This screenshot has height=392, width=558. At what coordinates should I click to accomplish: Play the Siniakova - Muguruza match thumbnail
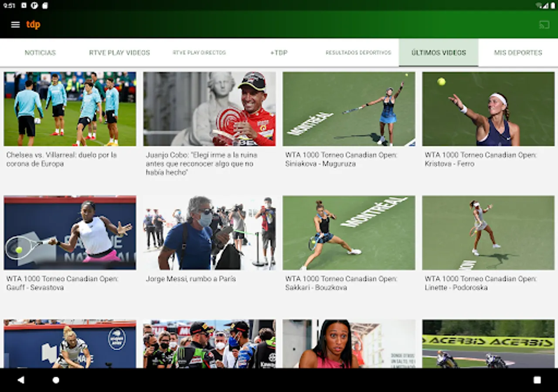349,109
